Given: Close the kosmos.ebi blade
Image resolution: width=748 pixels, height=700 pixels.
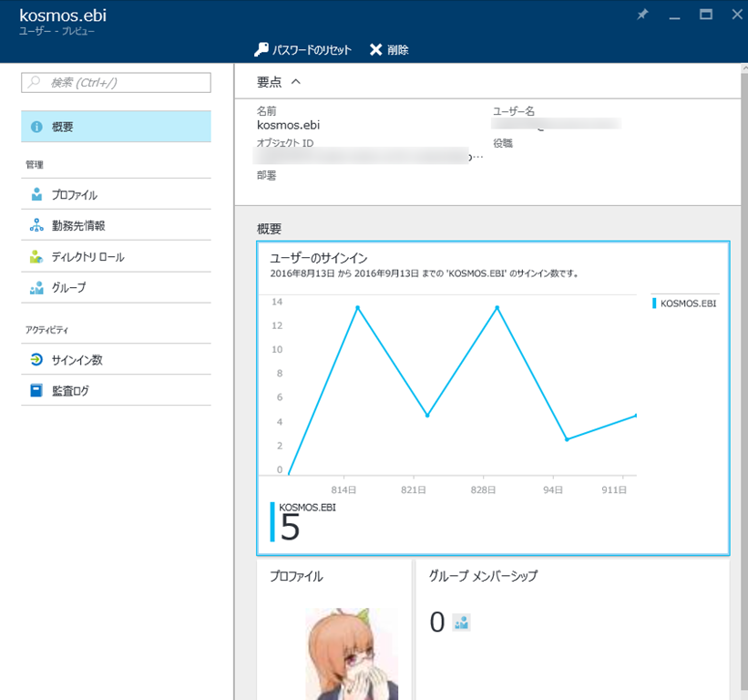Looking at the screenshot, I should point(737,15).
